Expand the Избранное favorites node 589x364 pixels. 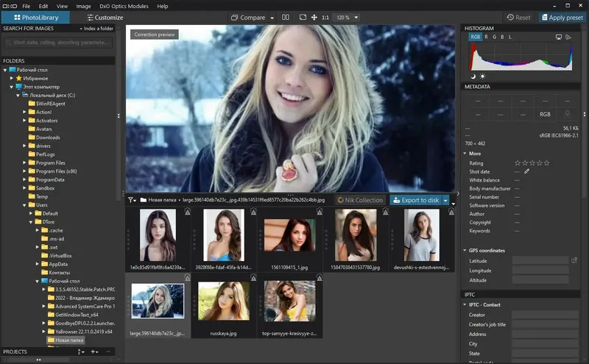[x=12, y=78]
